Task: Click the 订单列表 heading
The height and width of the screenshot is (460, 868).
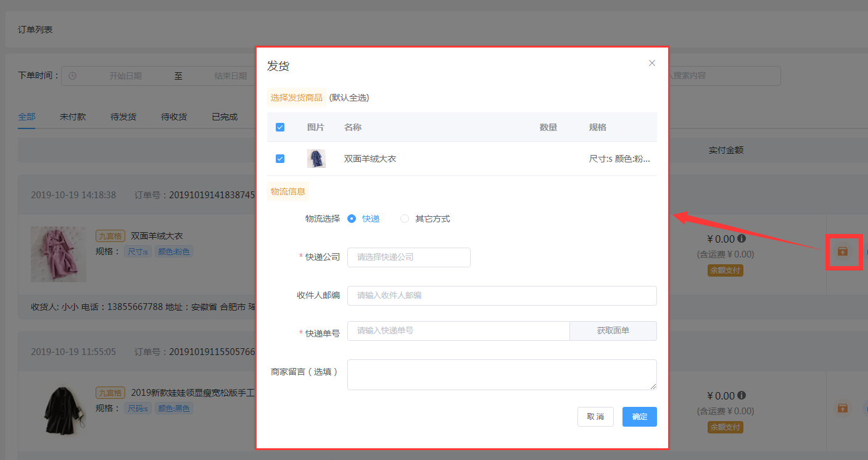Action: point(35,29)
